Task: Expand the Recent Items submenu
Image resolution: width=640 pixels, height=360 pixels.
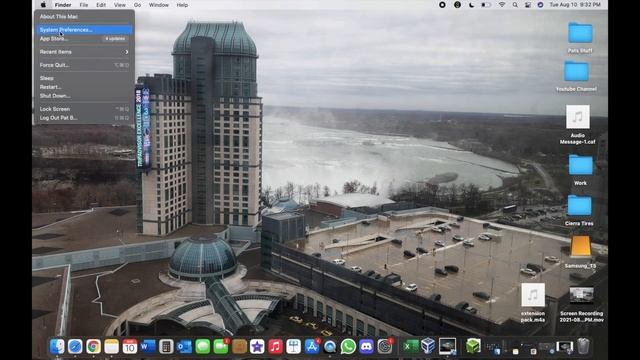Action: coord(84,52)
